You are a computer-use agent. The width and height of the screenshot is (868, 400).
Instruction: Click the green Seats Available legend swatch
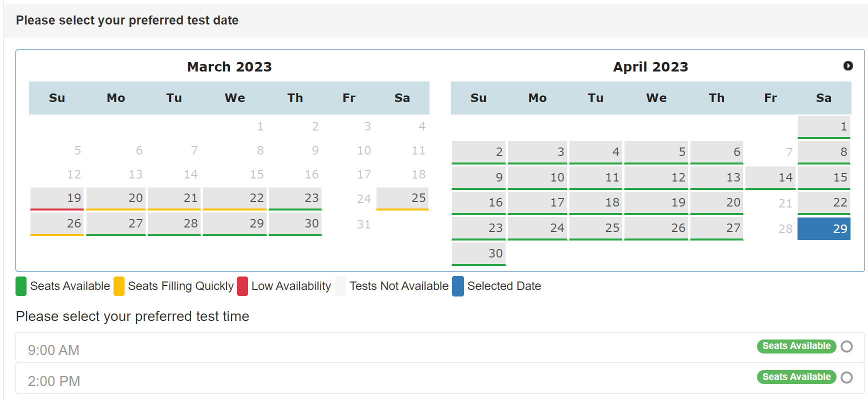[x=21, y=286]
